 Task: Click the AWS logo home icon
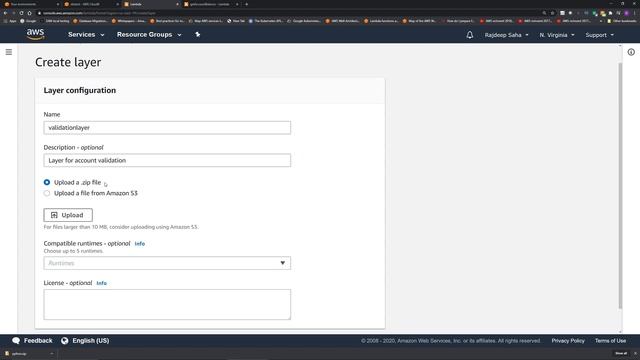[36, 34]
